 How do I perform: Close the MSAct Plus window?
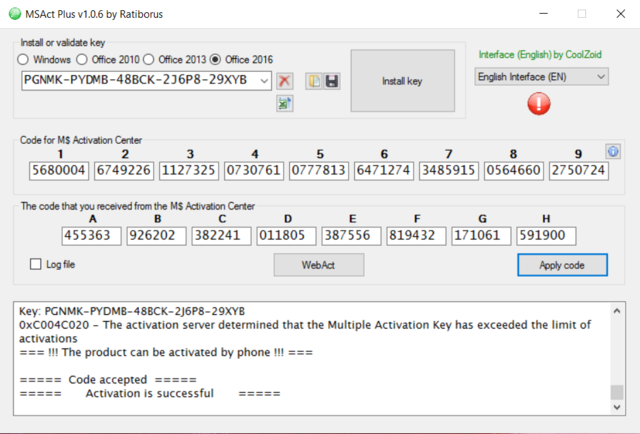coord(620,14)
